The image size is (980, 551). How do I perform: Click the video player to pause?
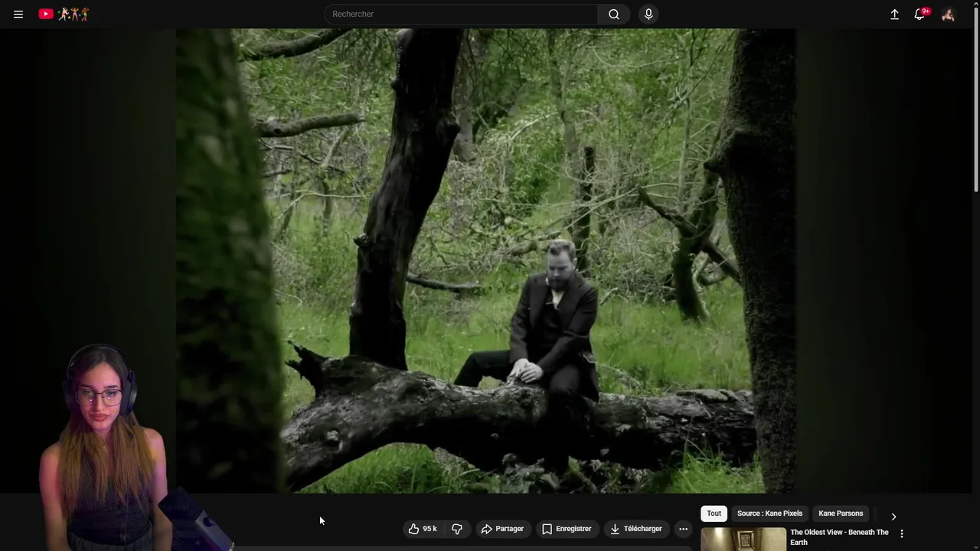[485, 260]
